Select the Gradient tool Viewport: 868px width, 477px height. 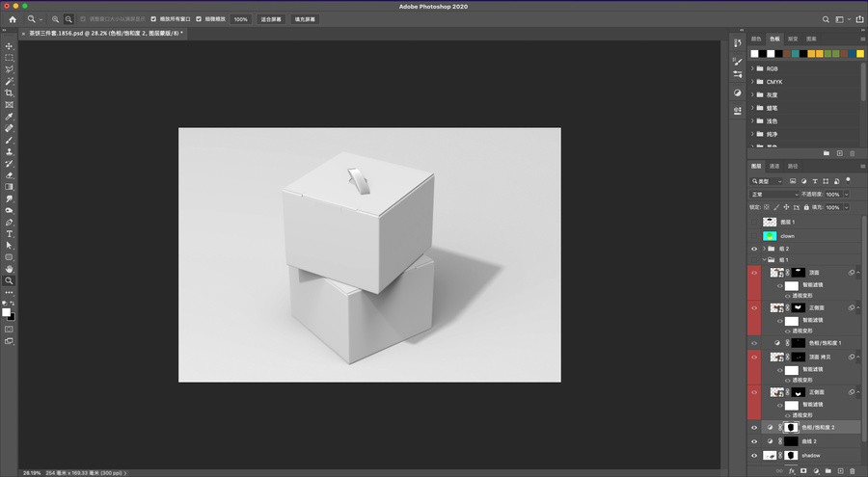point(9,187)
